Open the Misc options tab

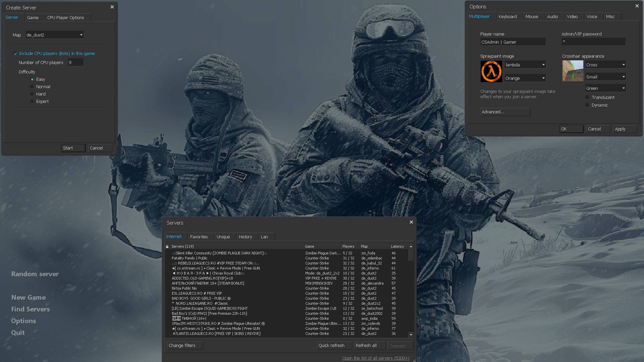[x=613, y=17]
